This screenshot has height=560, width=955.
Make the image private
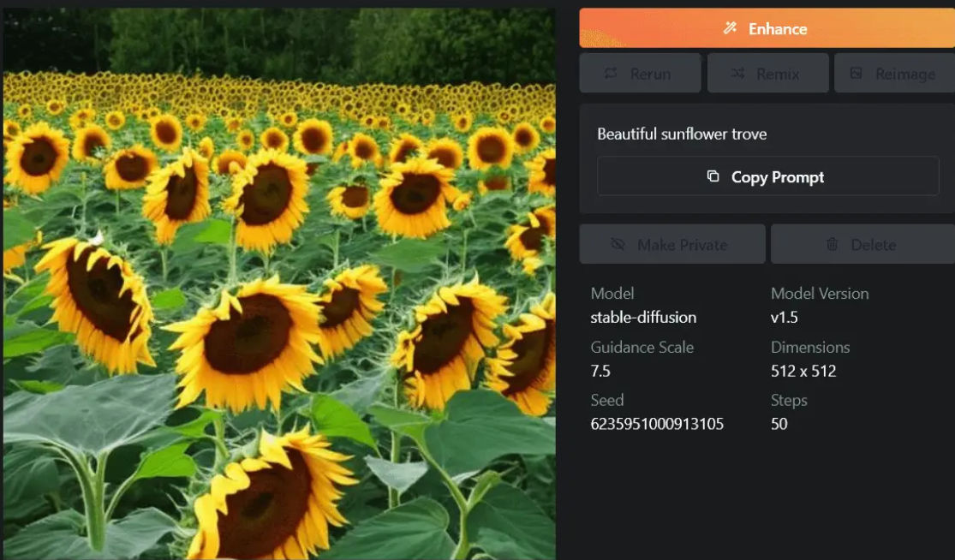click(x=672, y=244)
